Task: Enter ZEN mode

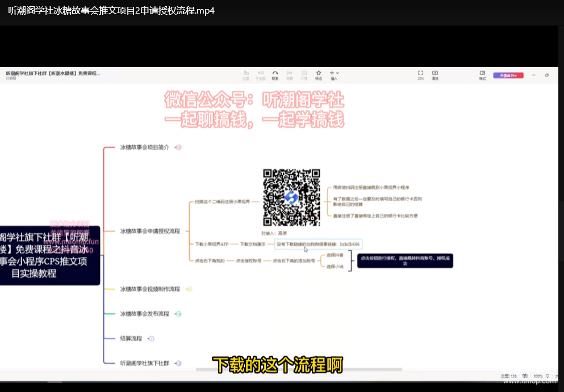Action: coord(421,74)
